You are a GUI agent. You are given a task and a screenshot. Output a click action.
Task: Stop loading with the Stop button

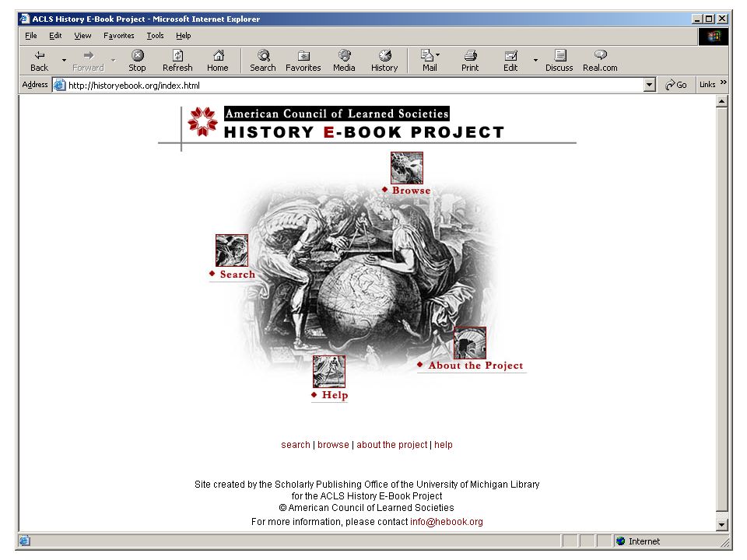click(x=137, y=61)
